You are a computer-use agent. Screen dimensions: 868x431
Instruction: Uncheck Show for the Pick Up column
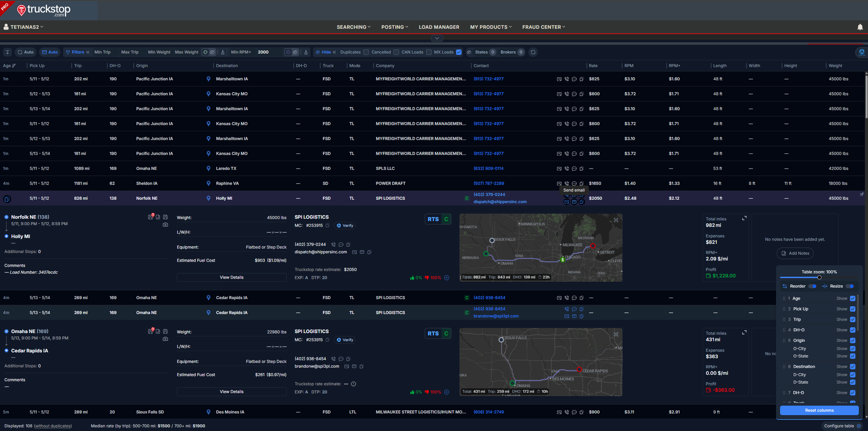coord(853,309)
